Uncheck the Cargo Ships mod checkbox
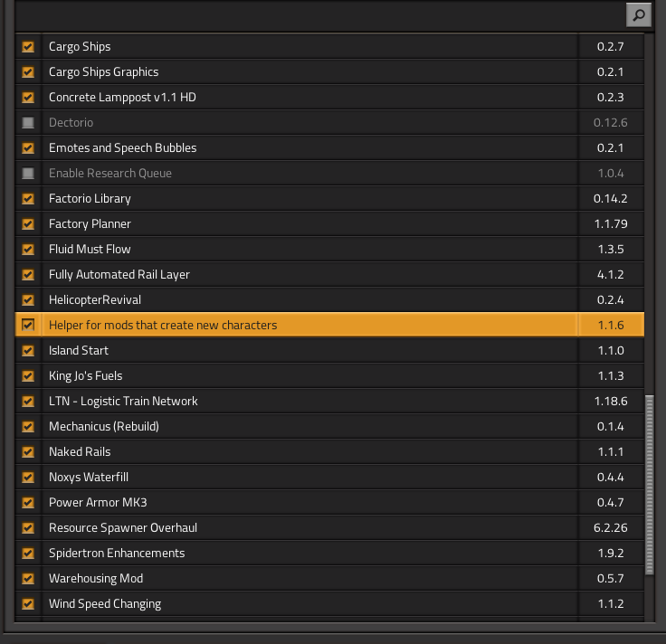 (28, 46)
